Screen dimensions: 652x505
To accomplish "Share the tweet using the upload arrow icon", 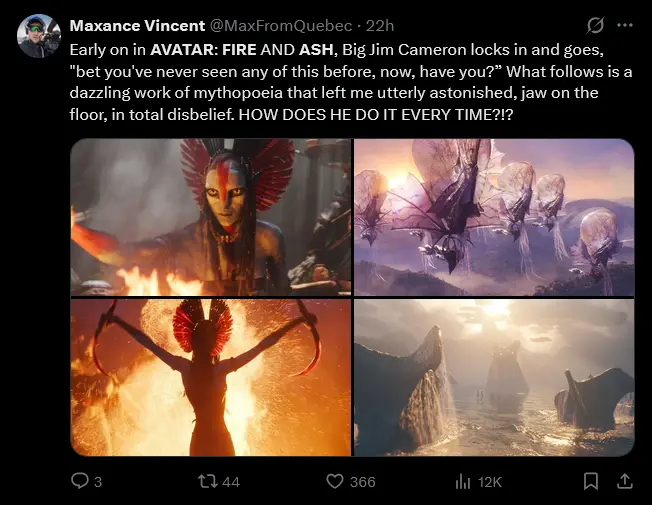I will [624, 481].
